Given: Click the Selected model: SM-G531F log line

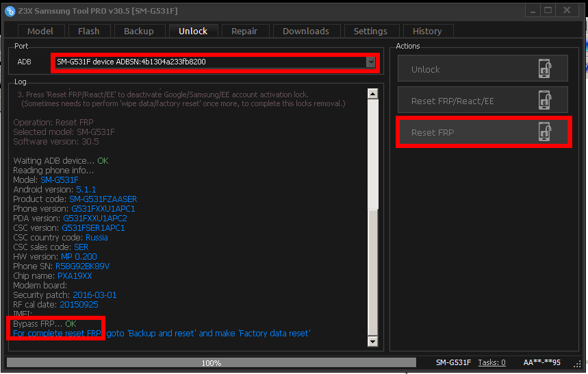Looking at the screenshot, I should (64, 132).
